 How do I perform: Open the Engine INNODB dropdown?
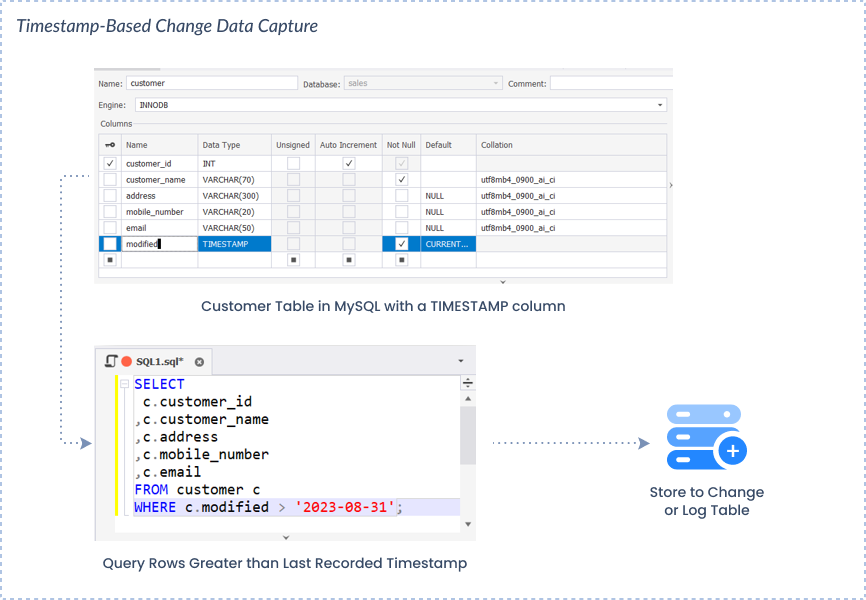tap(660, 105)
